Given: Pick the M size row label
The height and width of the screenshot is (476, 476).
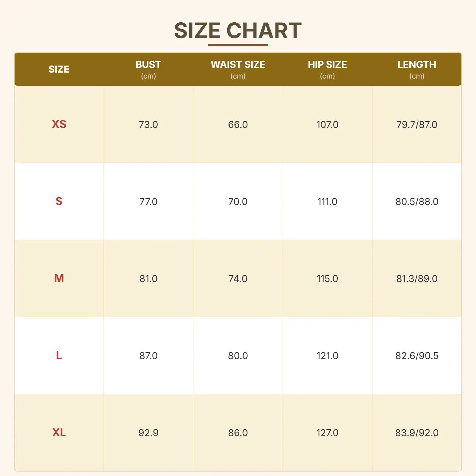Looking at the screenshot, I should [59, 278].
